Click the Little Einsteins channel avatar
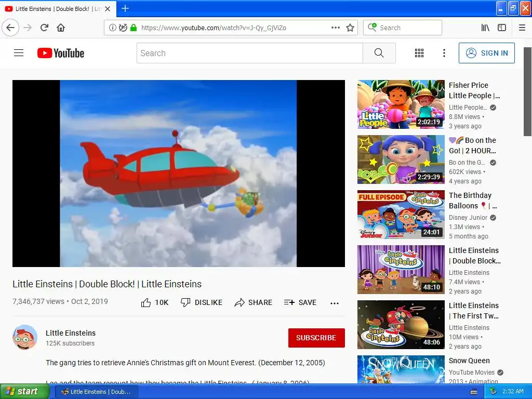This screenshot has width=532, height=399. tap(25, 337)
